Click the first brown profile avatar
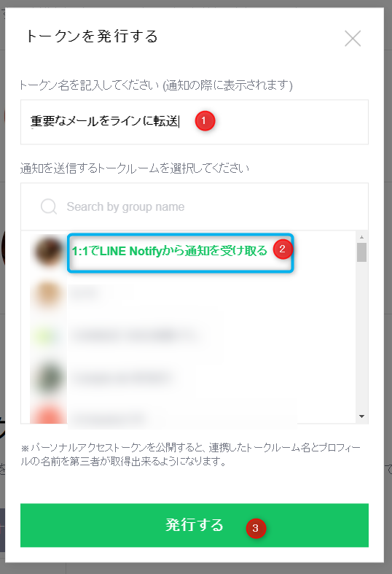This screenshot has width=392, height=574. [x=48, y=252]
